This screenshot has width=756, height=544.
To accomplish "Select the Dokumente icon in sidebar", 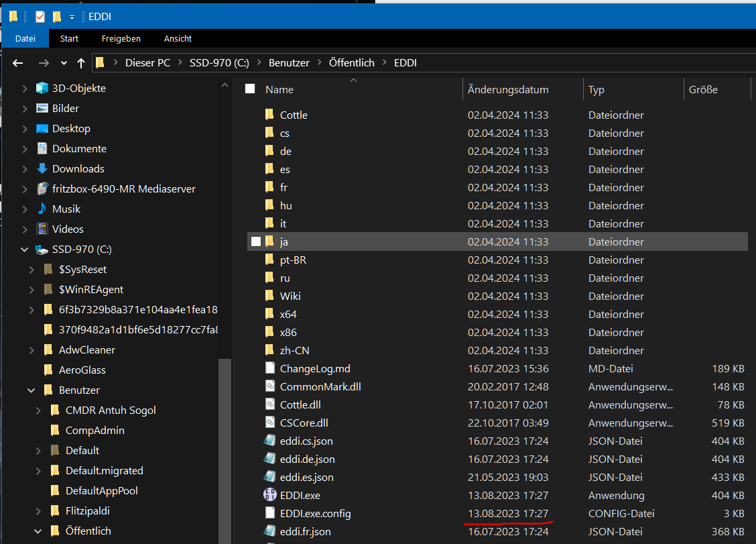I will (42, 148).
